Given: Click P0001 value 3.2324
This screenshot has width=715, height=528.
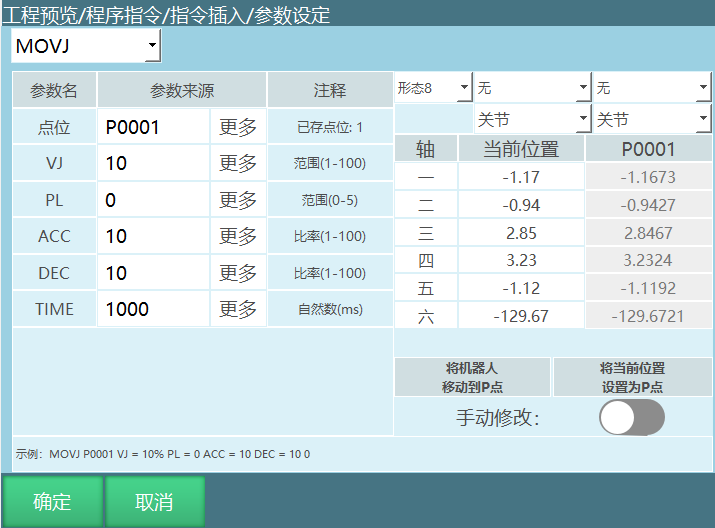Looking at the screenshot, I should click(648, 260).
